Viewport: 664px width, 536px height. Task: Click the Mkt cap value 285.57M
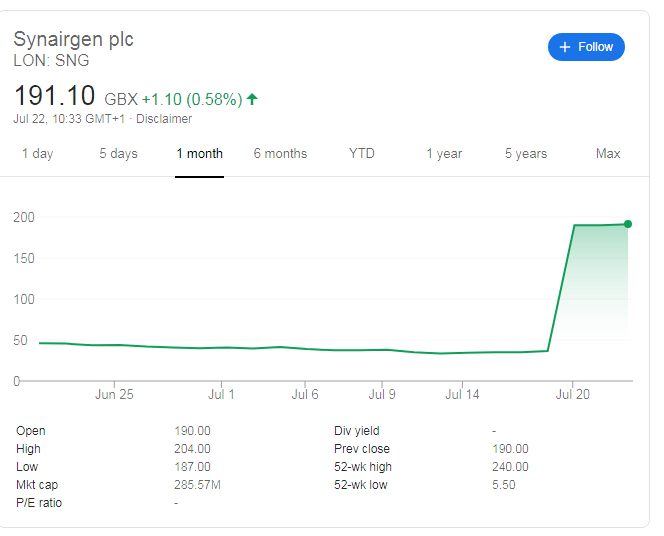197,485
